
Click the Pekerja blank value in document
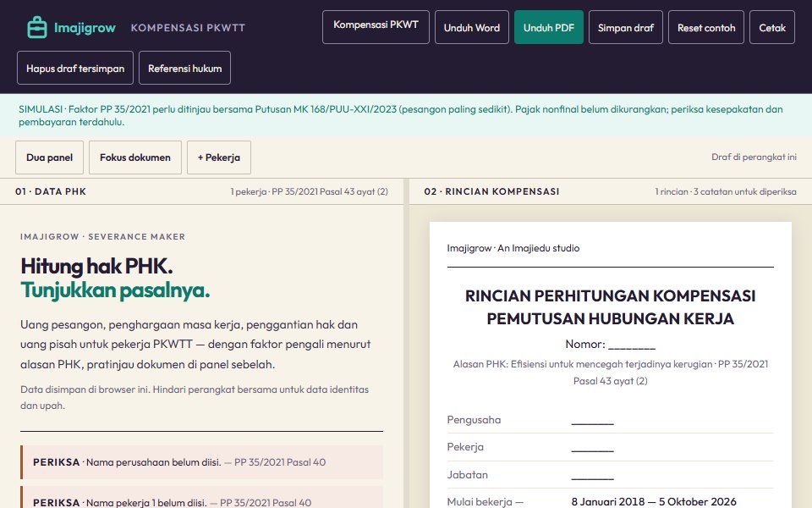click(592, 447)
